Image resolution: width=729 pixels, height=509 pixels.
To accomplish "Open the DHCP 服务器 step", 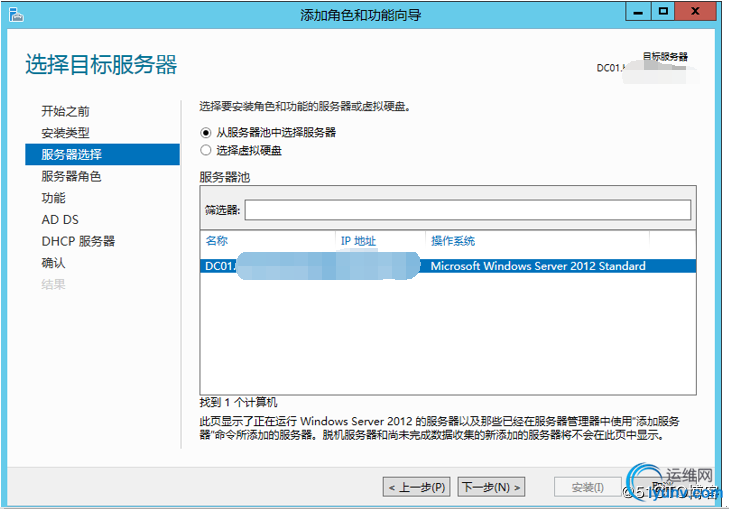I will pos(78,241).
